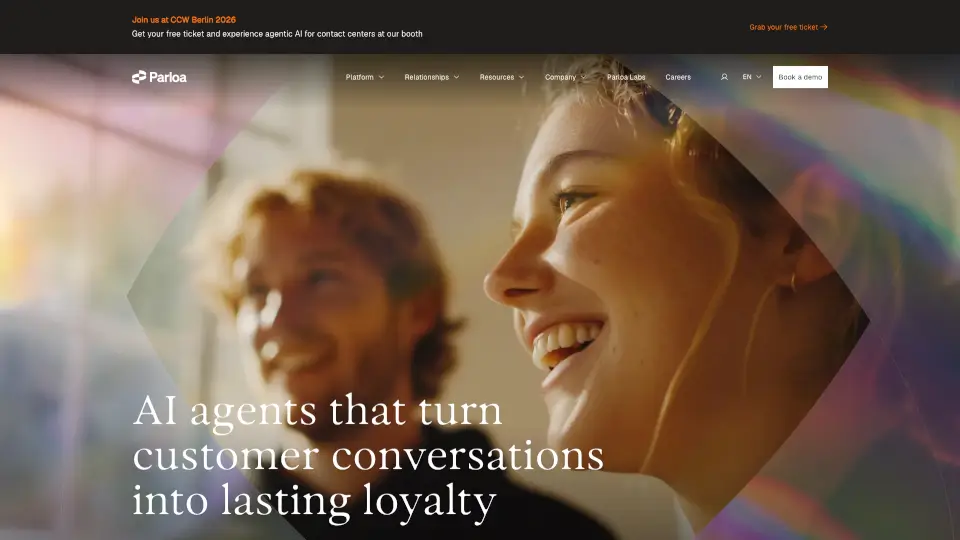Open the Relationships menu item
This screenshot has height=540, width=960.
point(427,77)
